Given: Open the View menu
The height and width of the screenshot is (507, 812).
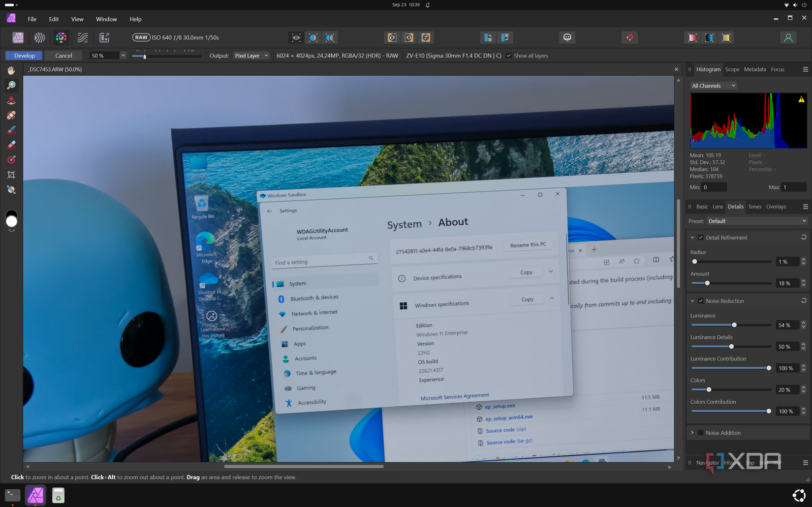Looking at the screenshot, I should (77, 19).
